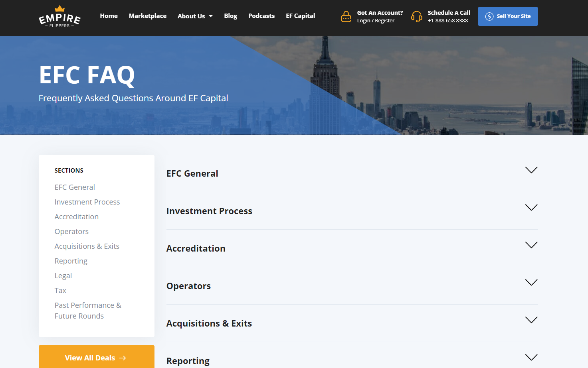Jump to Operators in sidebar
Screen dimensions: 588x368
[71, 232]
